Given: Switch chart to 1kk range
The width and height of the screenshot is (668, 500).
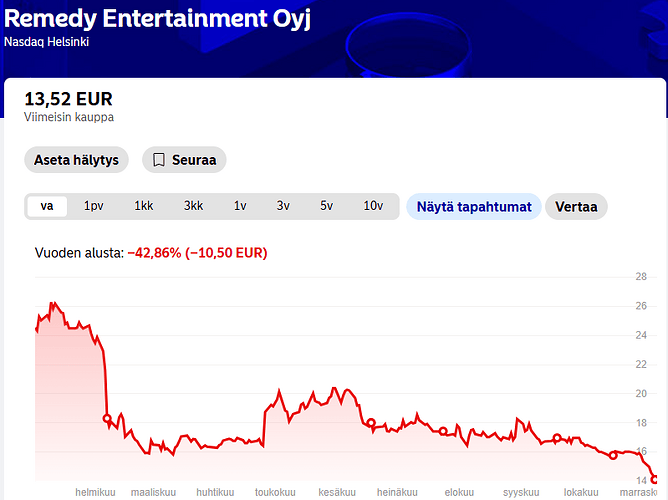Looking at the screenshot, I should (x=144, y=206).
